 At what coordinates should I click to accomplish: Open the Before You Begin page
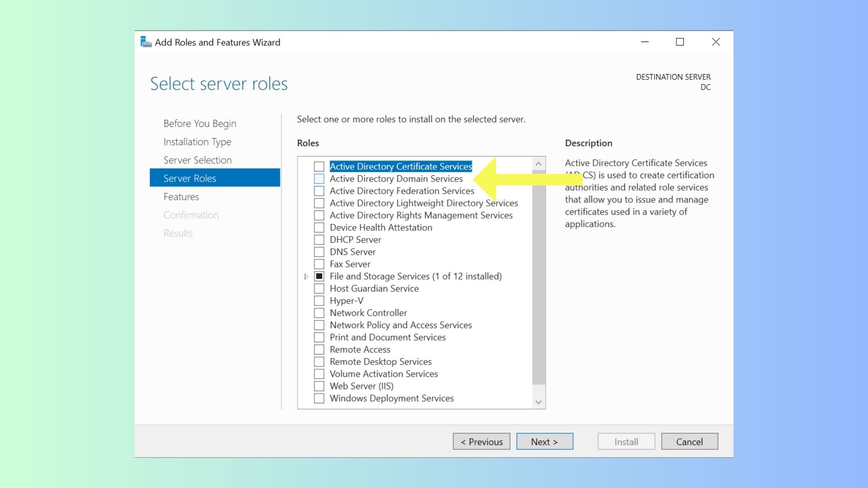[x=200, y=123]
